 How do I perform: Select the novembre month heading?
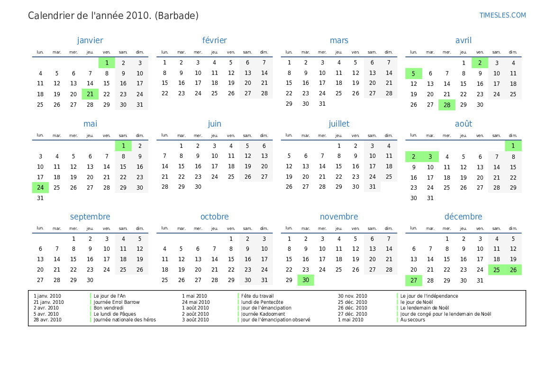coord(339,217)
